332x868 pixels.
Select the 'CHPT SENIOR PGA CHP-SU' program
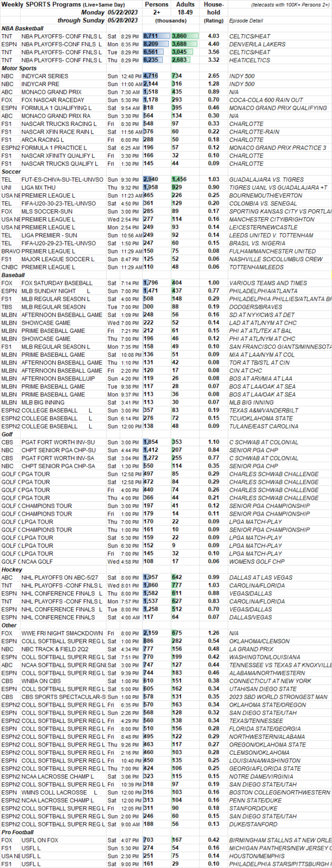click(58, 450)
